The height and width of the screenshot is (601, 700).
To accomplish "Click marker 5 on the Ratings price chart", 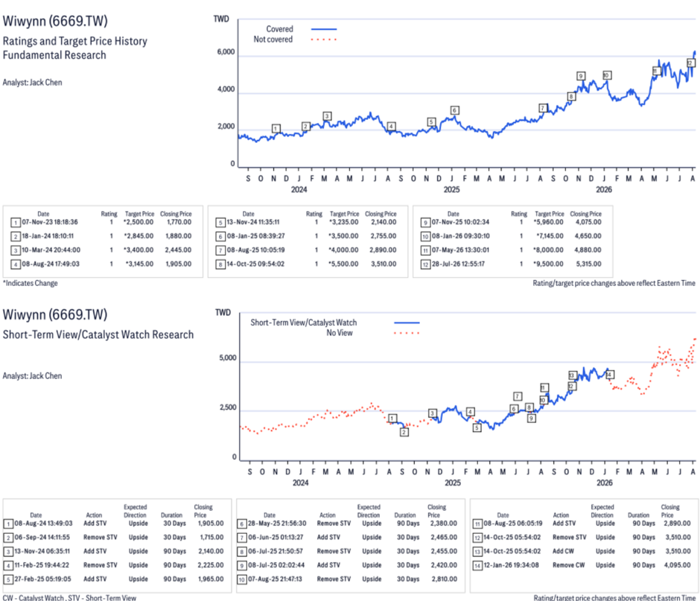I will click(431, 122).
